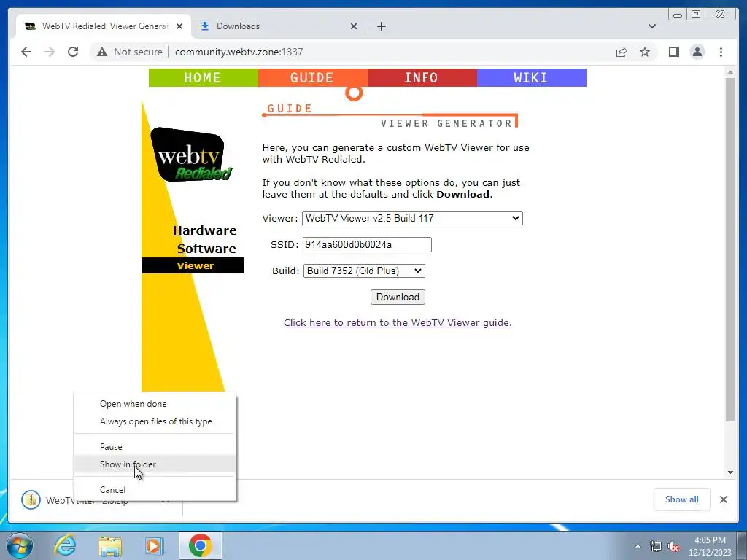The width and height of the screenshot is (747, 560).
Task: Restore down the Chrome window
Action: click(696, 15)
